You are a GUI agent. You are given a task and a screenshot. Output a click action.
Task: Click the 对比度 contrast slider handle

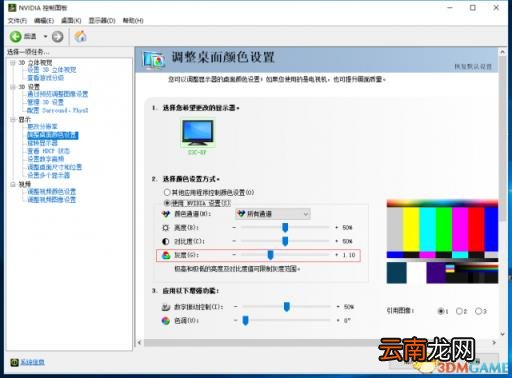coord(285,241)
